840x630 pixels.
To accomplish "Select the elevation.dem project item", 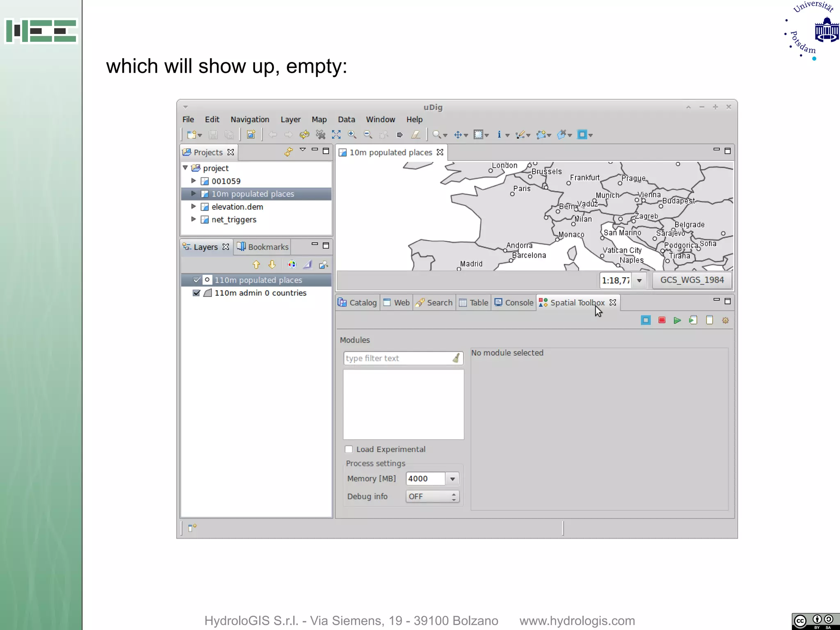I will coord(237,207).
